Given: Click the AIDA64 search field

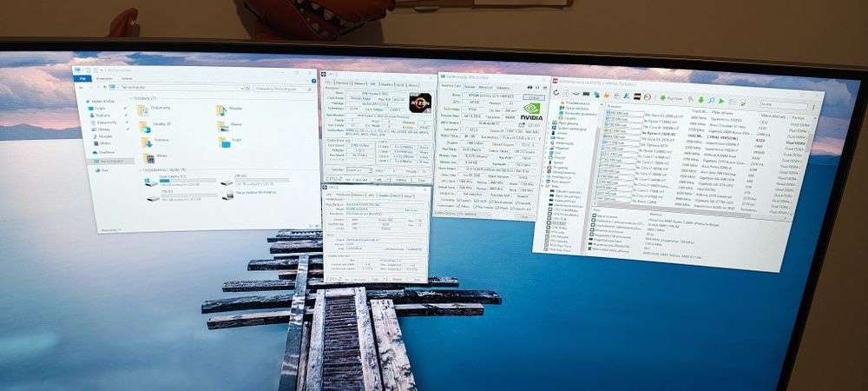Looking at the screenshot, I should pos(783,105).
